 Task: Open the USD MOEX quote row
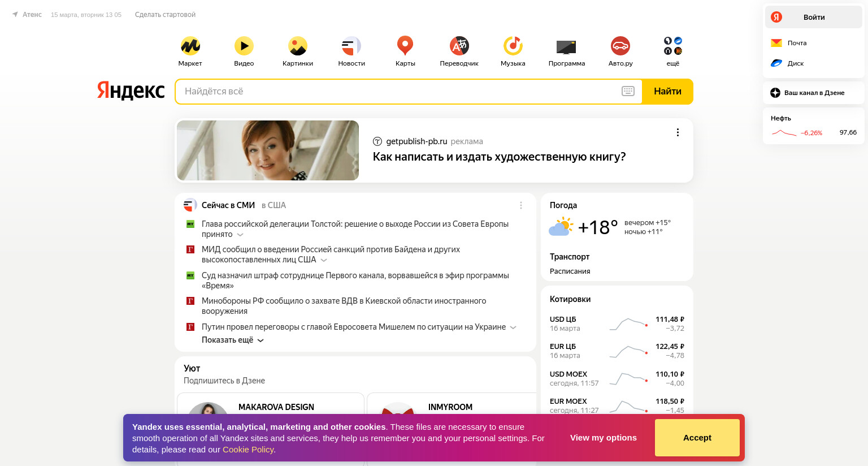click(x=617, y=378)
